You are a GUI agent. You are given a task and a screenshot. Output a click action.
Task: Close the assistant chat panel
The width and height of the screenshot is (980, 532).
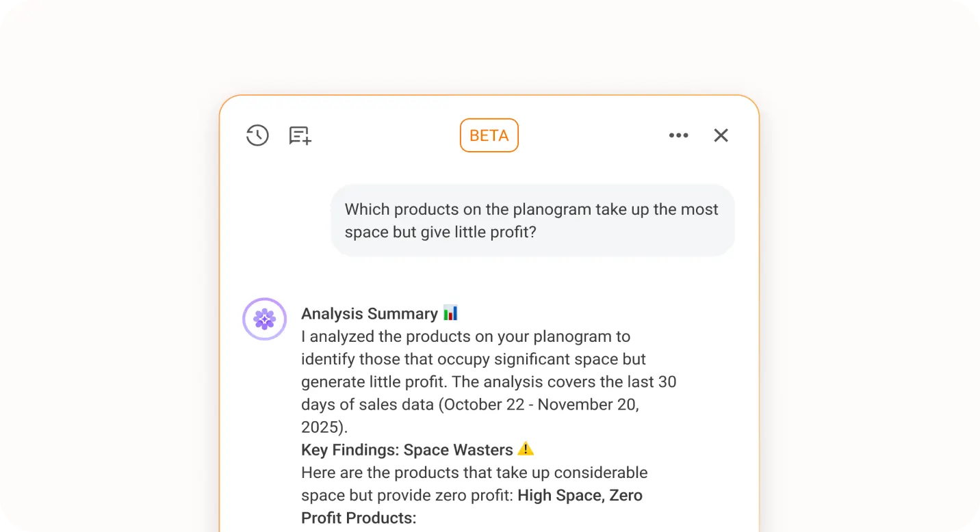click(x=721, y=135)
